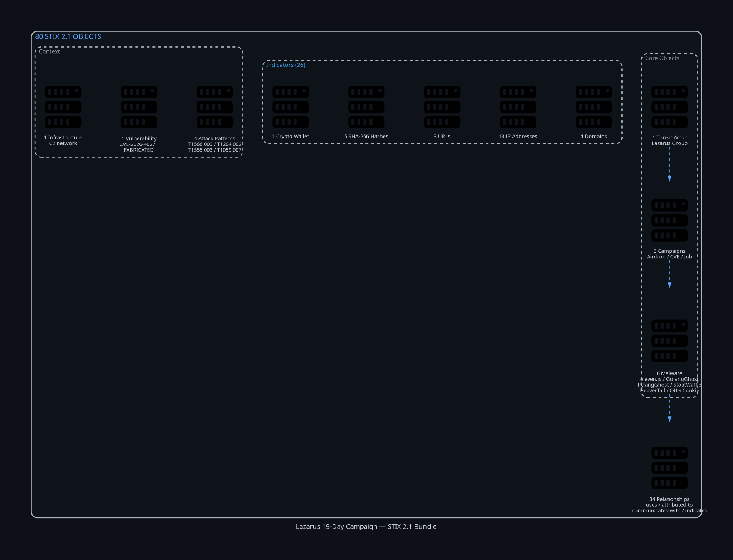Select the URLs indicator server icon

(x=442, y=107)
